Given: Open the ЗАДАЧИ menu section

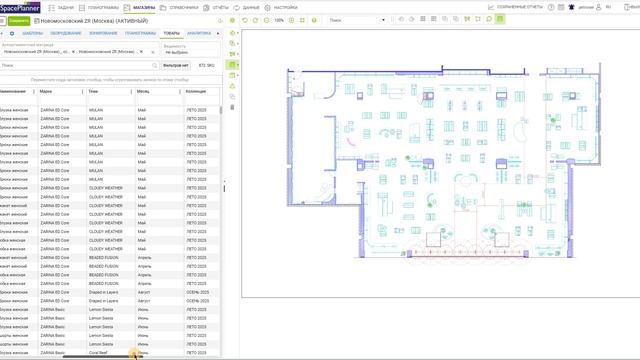Looking at the screenshot, I should (x=62, y=7).
